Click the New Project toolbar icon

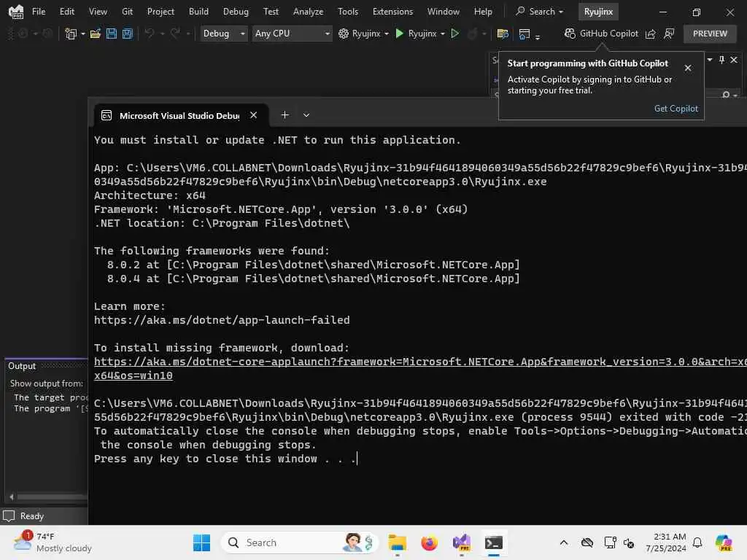(x=71, y=34)
